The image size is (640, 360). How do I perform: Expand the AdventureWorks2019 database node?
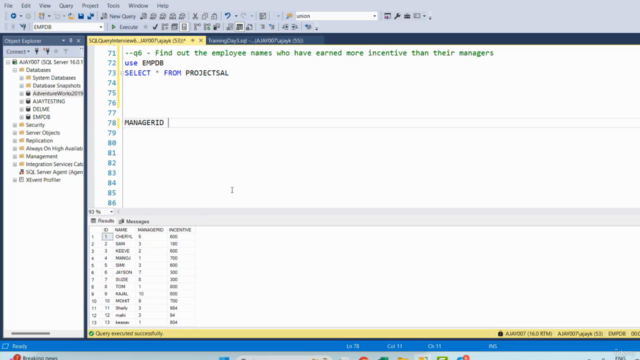point(21,93)
